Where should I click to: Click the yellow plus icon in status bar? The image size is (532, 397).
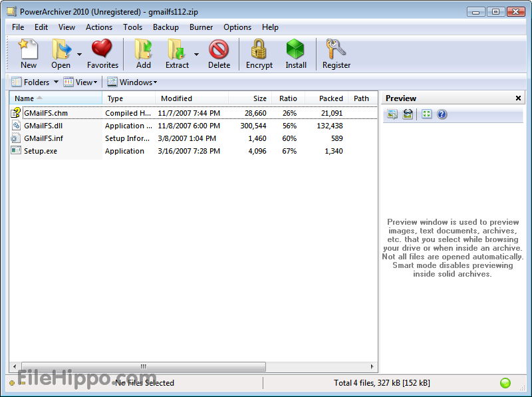click(x=12, y=383)
